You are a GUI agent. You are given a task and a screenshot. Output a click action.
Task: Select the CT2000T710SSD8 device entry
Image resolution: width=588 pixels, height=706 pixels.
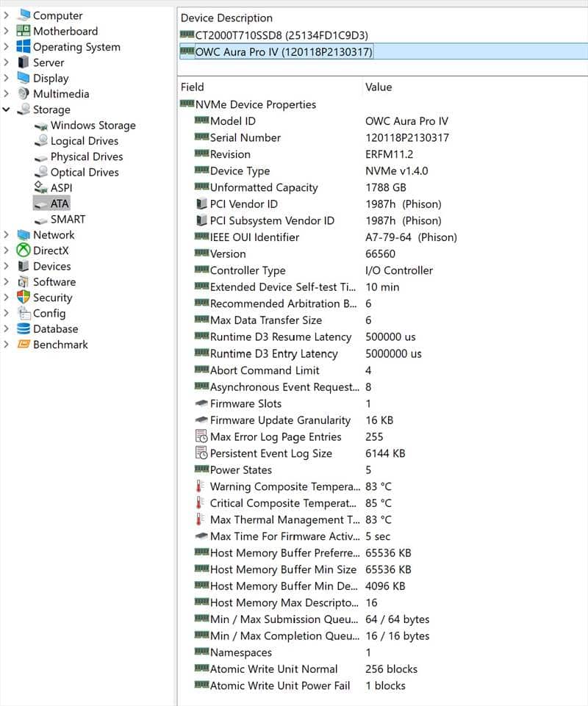pos(282,35)
